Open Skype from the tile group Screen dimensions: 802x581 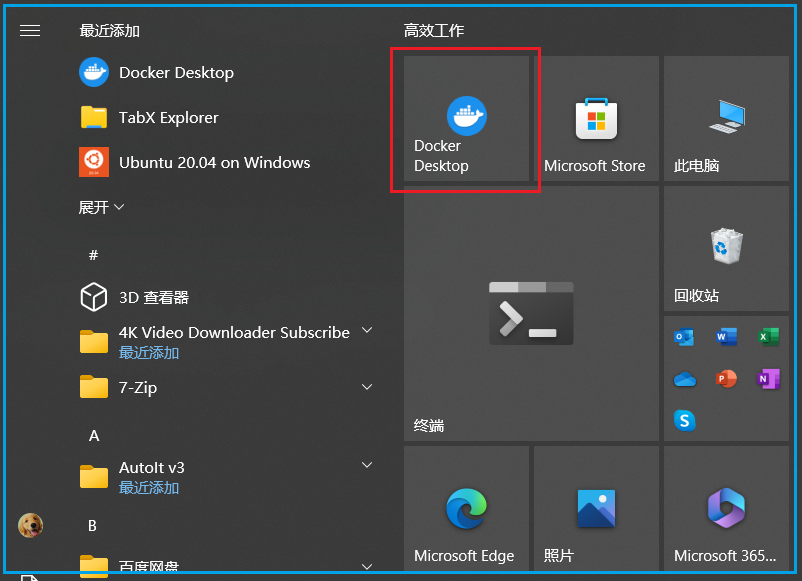[x=684, y=421]
